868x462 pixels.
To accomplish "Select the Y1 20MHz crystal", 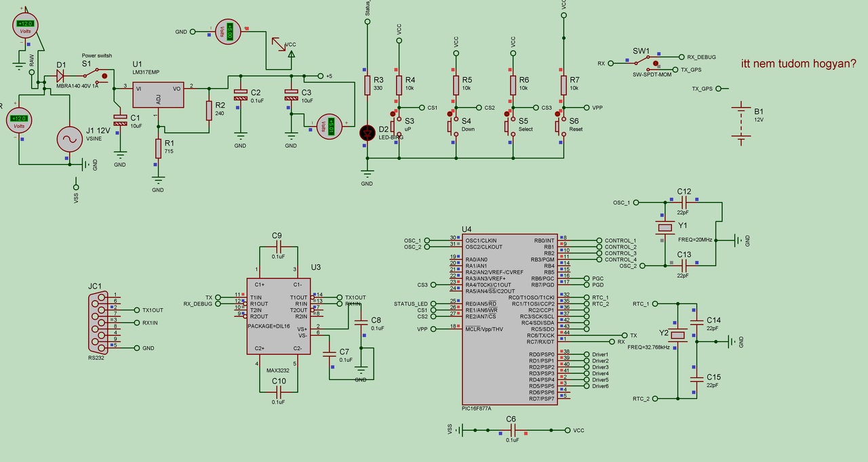I will [x=665, y=228].
